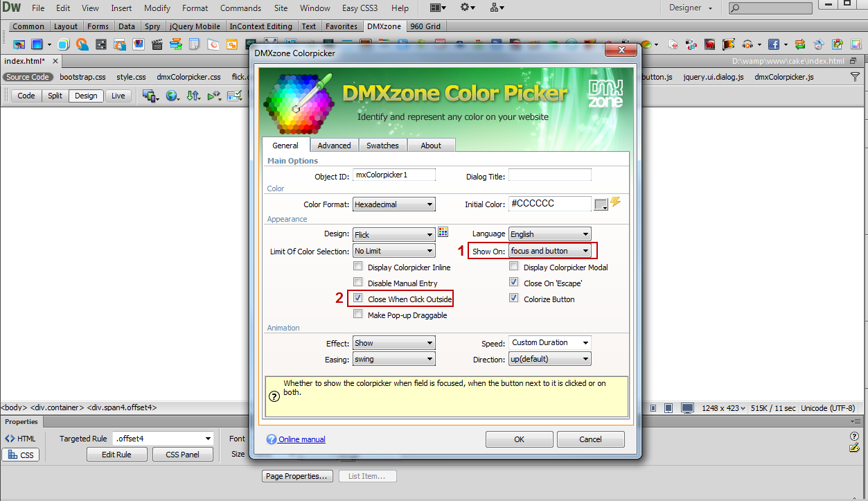Open the bootstrap.css related file
The image size is (868, 501).
pyautogui.click(x=83, y=77)
